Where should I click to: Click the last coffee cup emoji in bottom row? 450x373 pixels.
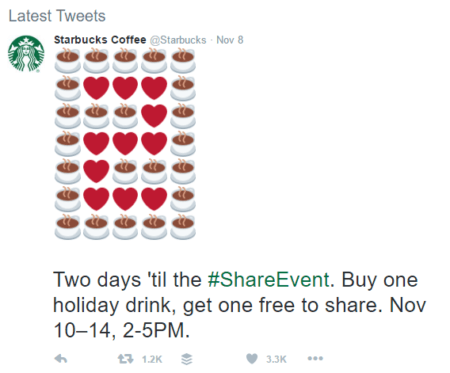click(x=183, y=227)
